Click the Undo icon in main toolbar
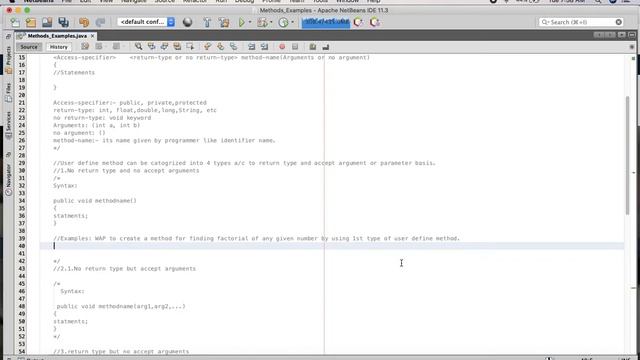 point(84,22)
